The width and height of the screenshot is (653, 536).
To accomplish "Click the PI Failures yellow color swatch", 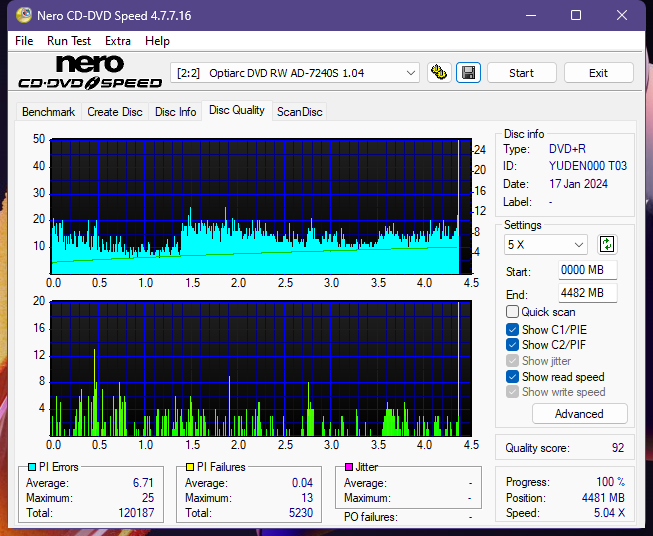I will pos(190,467).
